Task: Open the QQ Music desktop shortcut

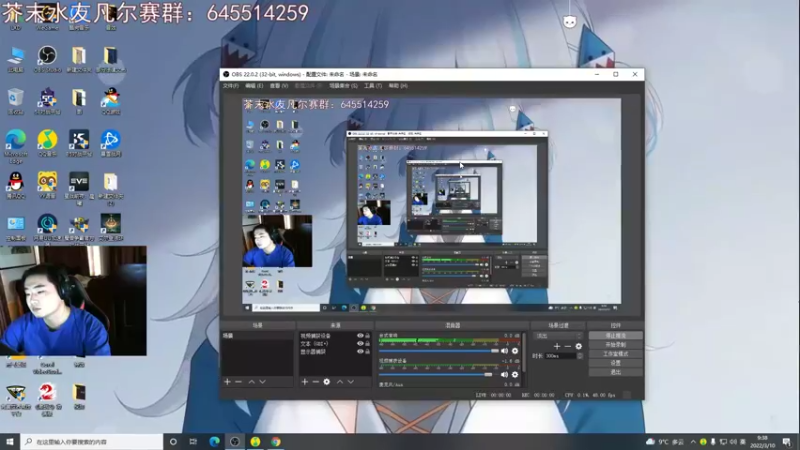Action: (47, 143)
